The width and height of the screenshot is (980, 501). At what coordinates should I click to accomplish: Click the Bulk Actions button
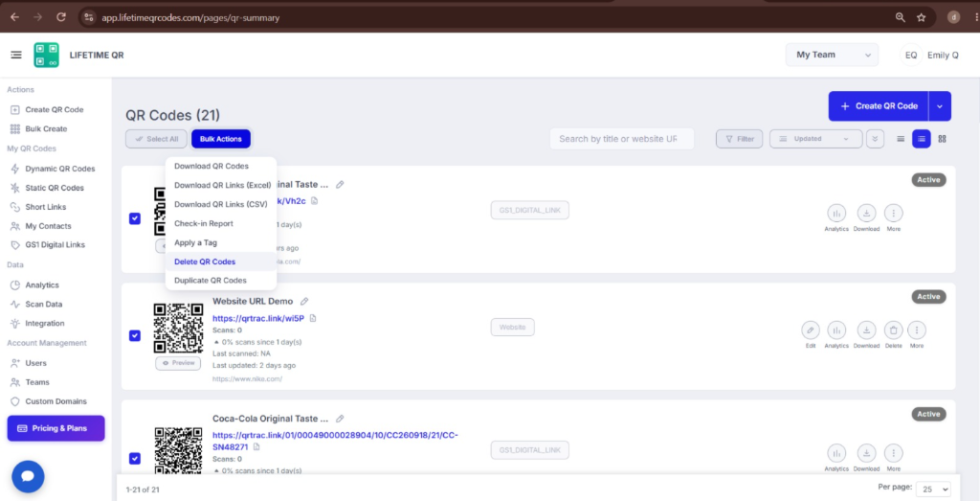221,139
